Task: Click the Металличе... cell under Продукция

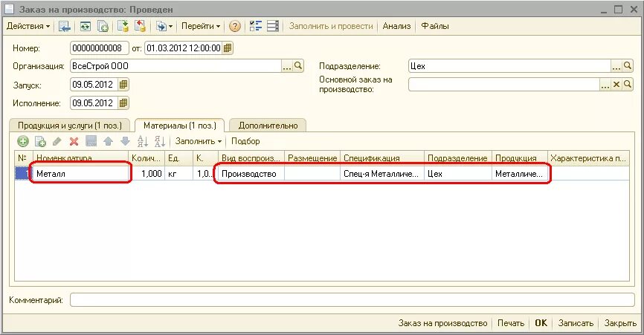Action: (x=520, y=174)
